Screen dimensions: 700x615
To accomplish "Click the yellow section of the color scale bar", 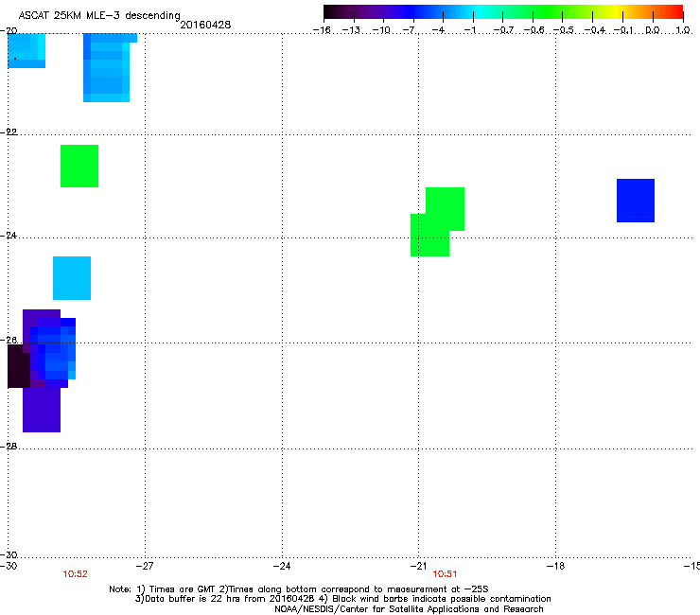I will pos(616,11).
